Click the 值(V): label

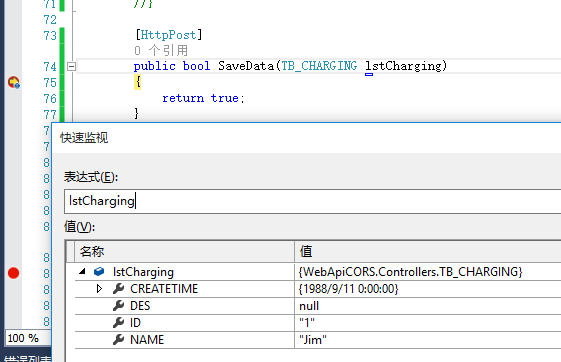click(x=79, y=227)
